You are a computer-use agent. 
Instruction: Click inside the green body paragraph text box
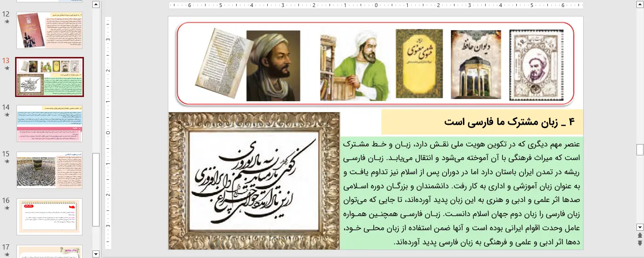(x=462, y=193)
